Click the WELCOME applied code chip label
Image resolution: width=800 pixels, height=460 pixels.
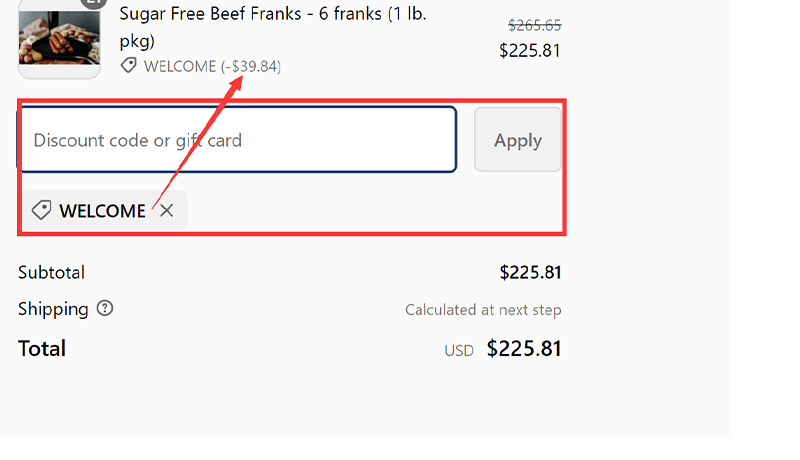[x=102, y=211]
